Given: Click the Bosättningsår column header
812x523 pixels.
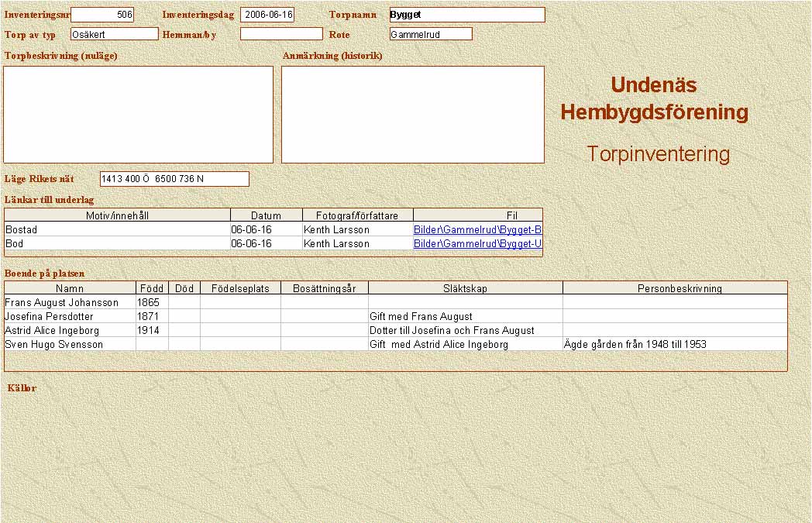Looking at the screenshot, I should [x=324, y=288].
